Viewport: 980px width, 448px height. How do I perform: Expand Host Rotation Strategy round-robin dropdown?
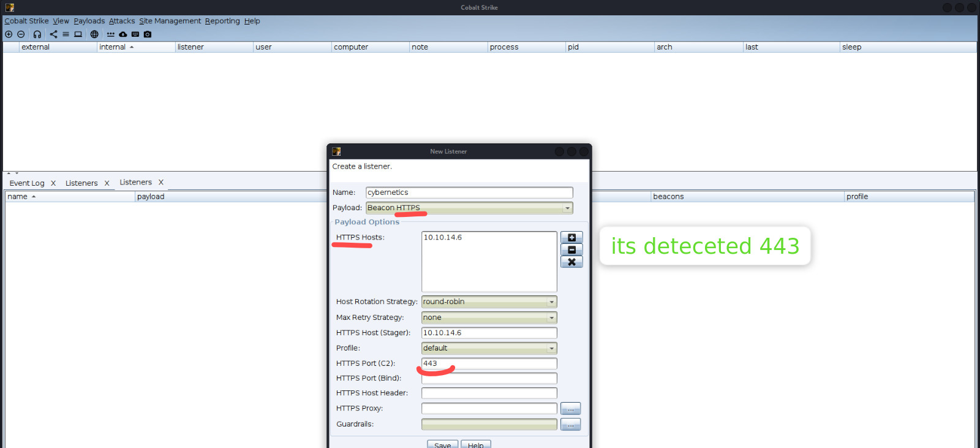tap(489, 302)
